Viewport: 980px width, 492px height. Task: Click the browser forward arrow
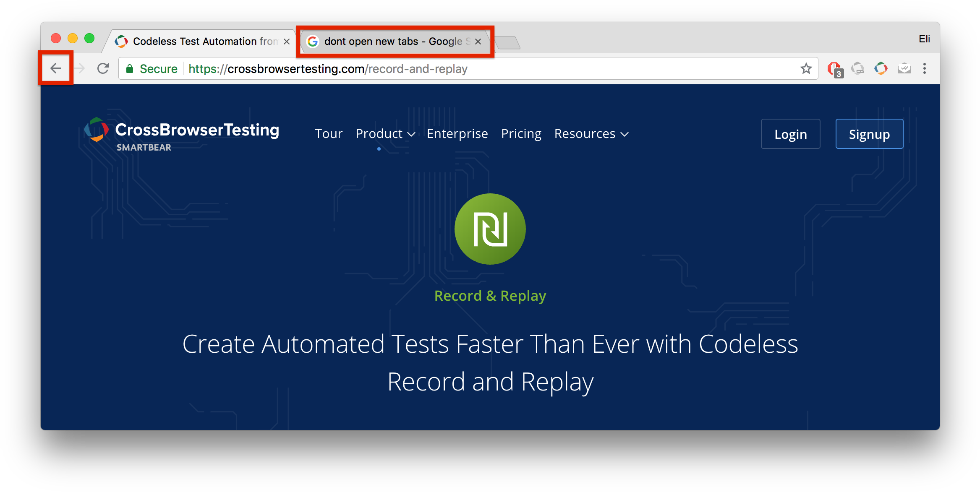pyautogui.click(x=79, y=68)
